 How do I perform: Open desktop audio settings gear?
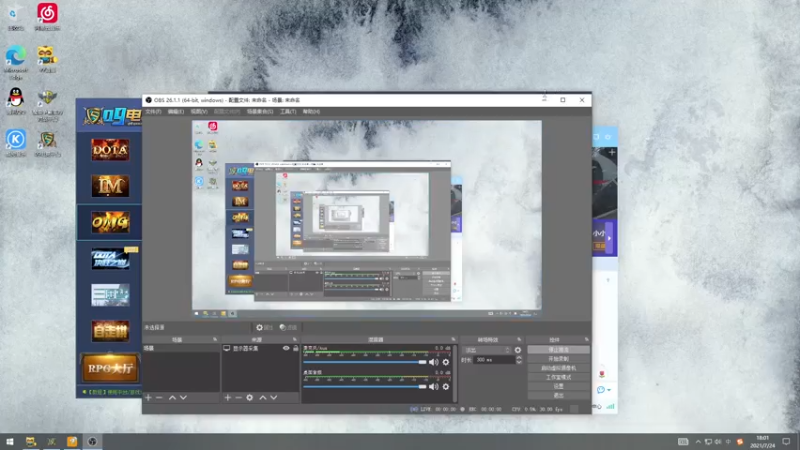(x=446, y=387)
